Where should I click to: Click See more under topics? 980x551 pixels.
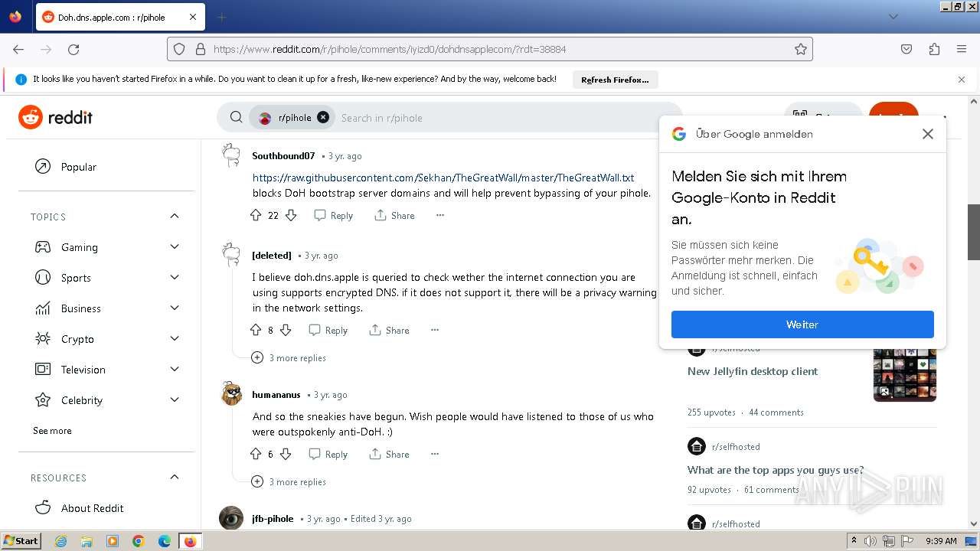(x=52, y=431)
